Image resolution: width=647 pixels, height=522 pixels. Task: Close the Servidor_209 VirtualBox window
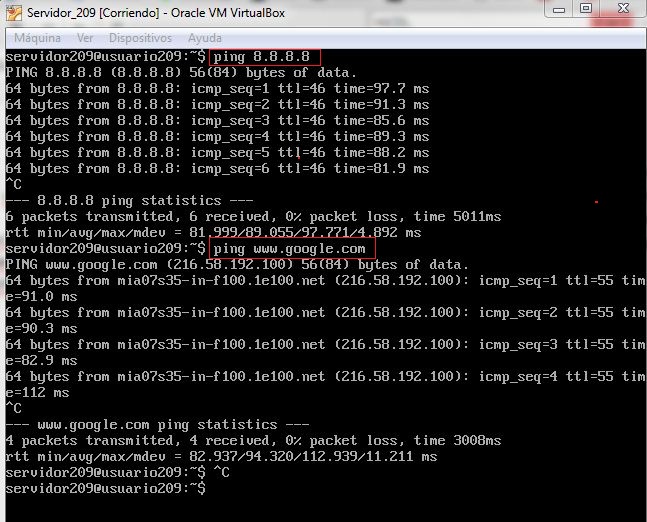pyautogui.click(x=623, y=9)
